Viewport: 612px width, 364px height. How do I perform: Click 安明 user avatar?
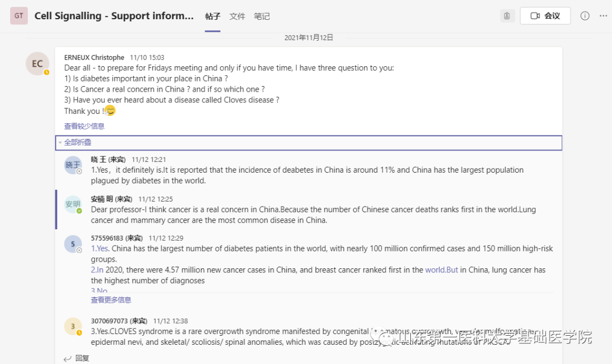click(x=73, y=204)
